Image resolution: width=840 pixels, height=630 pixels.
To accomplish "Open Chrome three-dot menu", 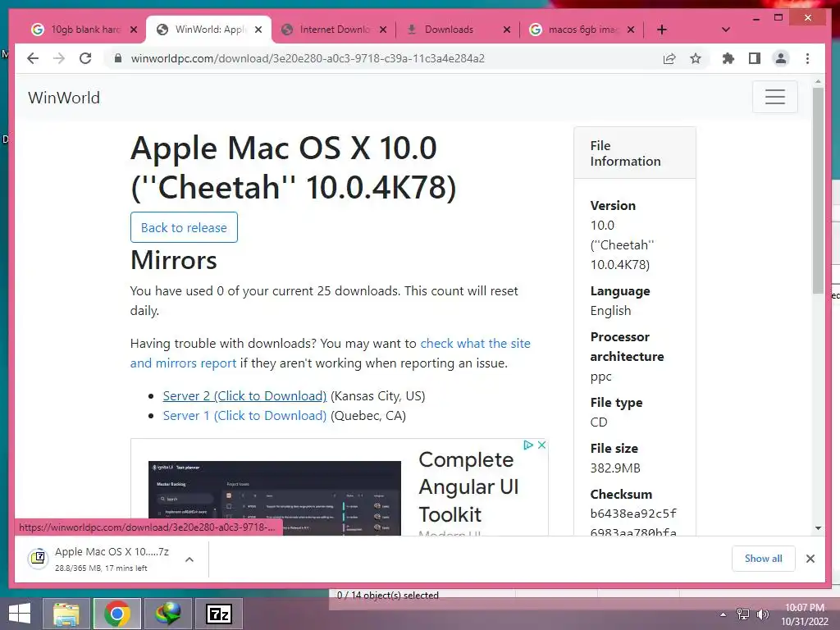I will point(807,58).
